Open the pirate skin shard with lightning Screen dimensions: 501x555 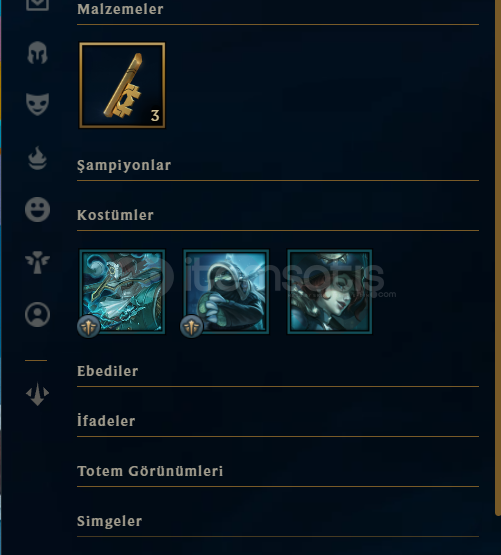pos(122,291)
